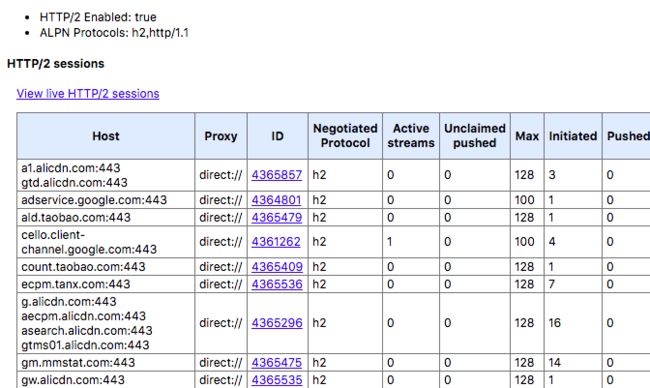650x388 pixels.
Task: Click the Proxy column header
Action: (x=221, y=136)
